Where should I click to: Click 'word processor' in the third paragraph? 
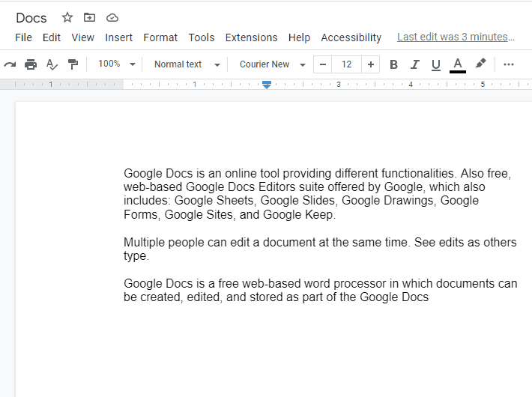[x=345, y=283]
